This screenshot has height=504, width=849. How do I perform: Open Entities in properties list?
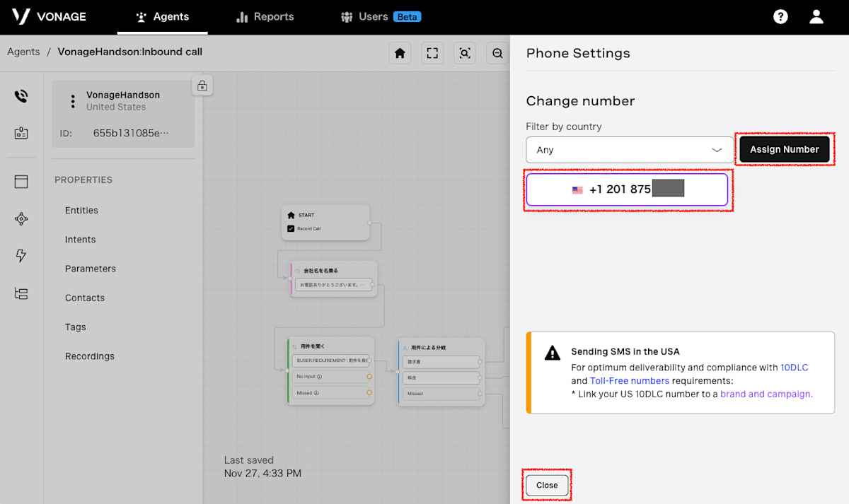point(81,210)
